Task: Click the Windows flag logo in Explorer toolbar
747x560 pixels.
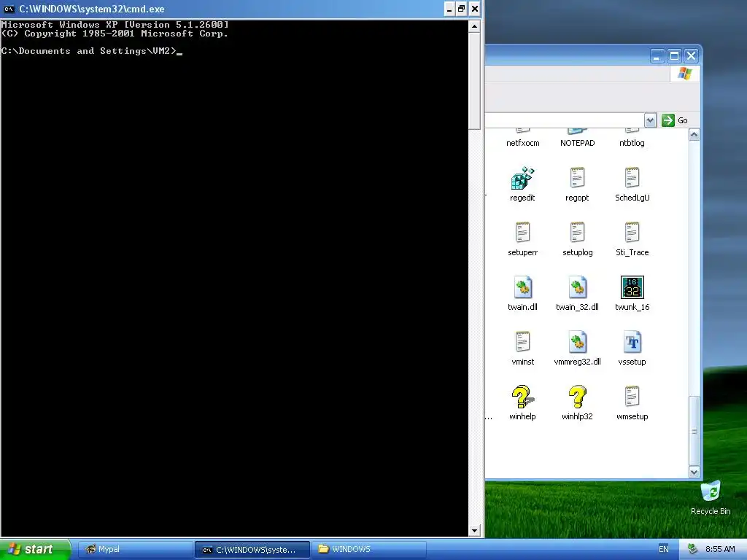Action: tap(684, 74)
